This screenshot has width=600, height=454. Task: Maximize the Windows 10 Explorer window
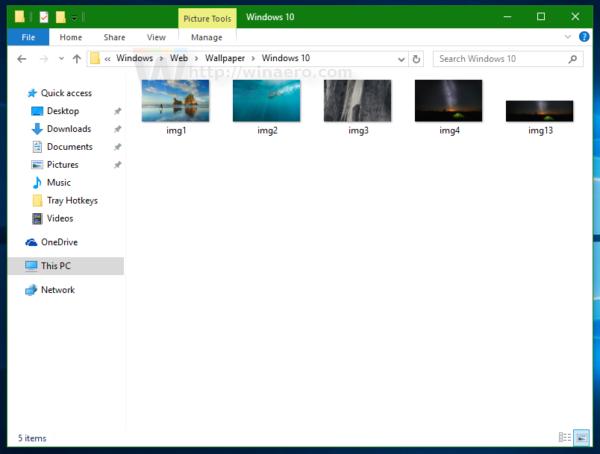(541, 17)
